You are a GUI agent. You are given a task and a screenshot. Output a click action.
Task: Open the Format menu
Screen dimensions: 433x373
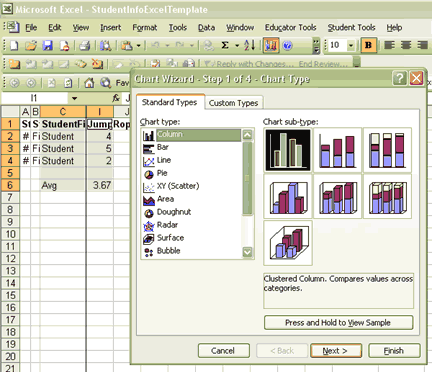145,28
